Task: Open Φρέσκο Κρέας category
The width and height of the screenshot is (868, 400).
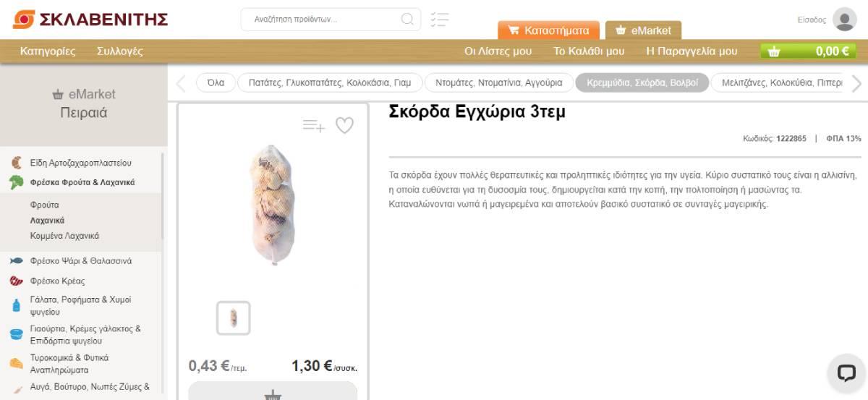Action: [58, 281]
